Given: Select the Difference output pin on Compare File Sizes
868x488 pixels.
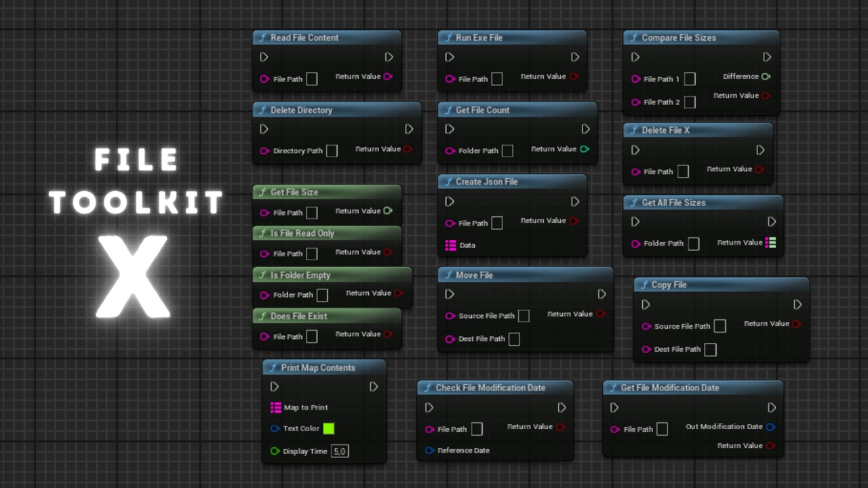Looking at the screenshot, I should (766, 77).
